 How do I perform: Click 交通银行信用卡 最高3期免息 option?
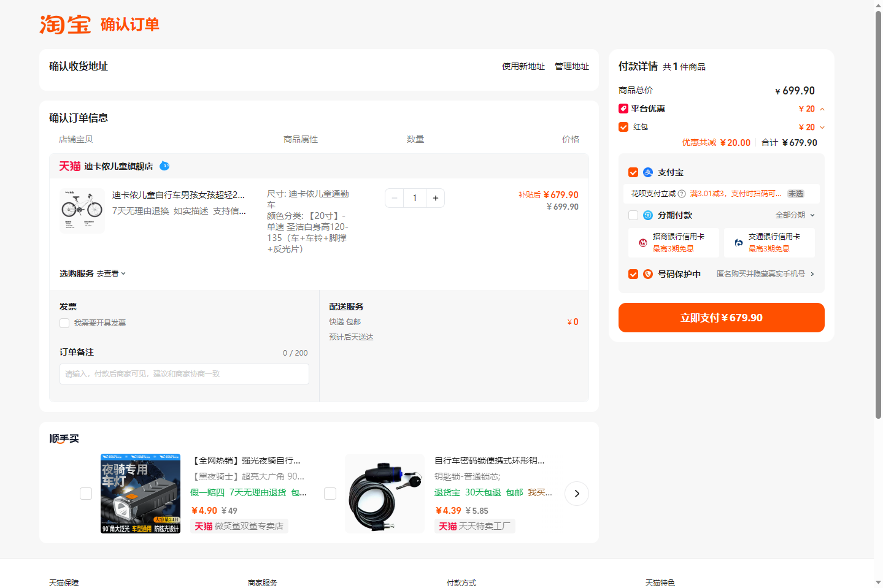(x=769, y=243)
